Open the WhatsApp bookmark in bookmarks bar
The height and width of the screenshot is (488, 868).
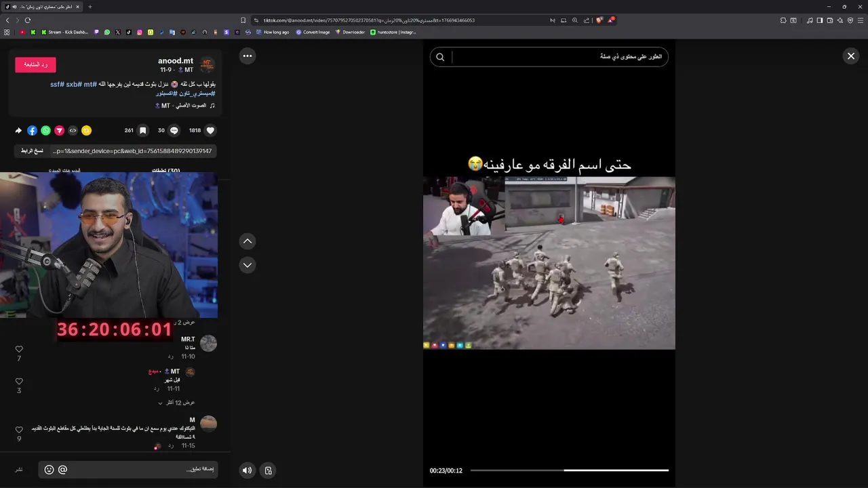coord(107,32)
